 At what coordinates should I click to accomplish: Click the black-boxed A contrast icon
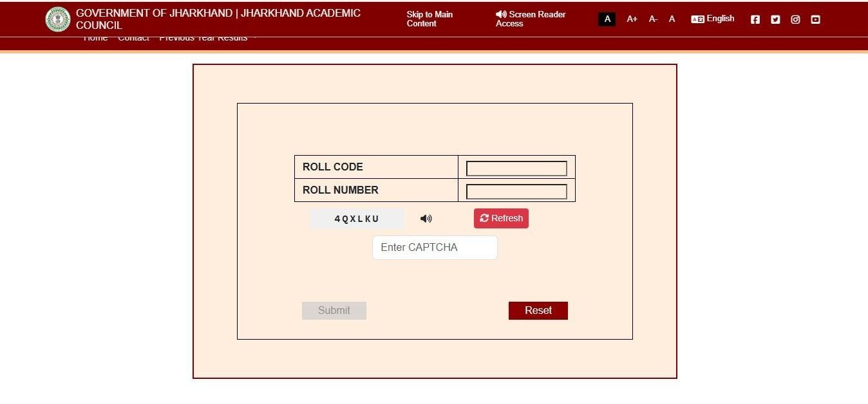coord(607,19)
